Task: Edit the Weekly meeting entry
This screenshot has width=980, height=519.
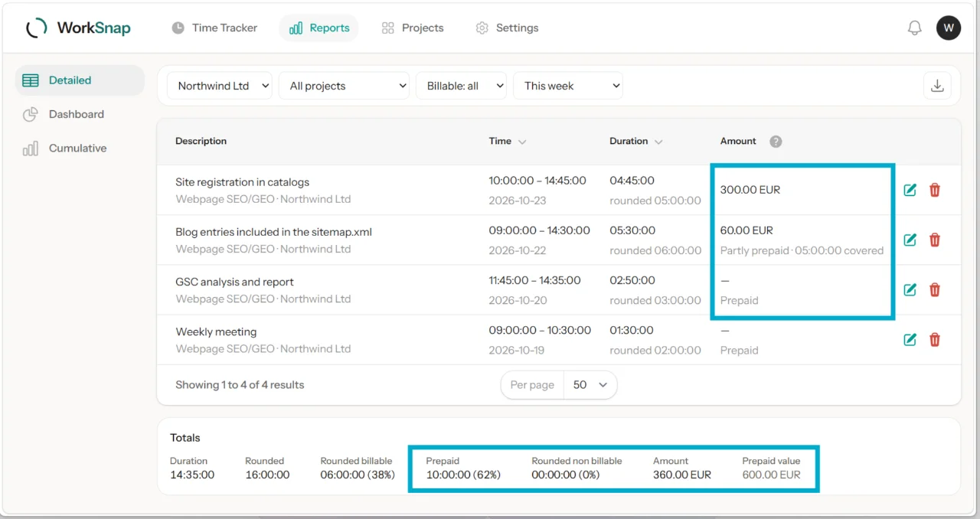Action: point(910,340)
